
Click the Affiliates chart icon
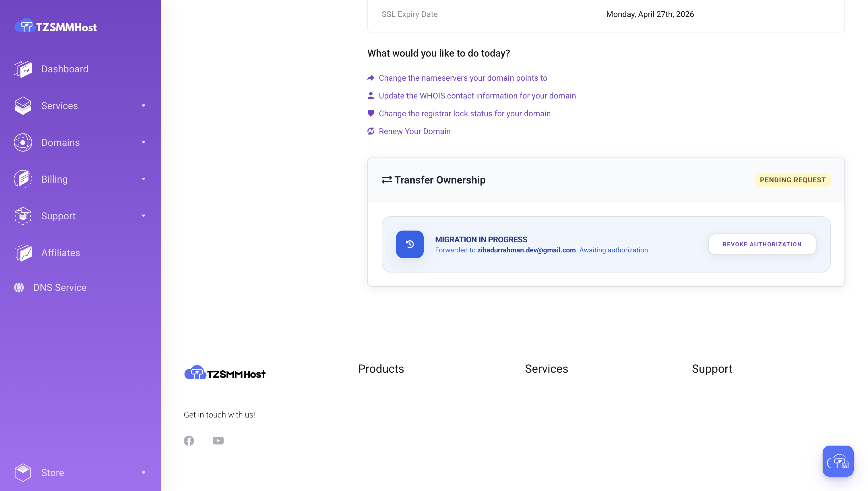[23, 253]
